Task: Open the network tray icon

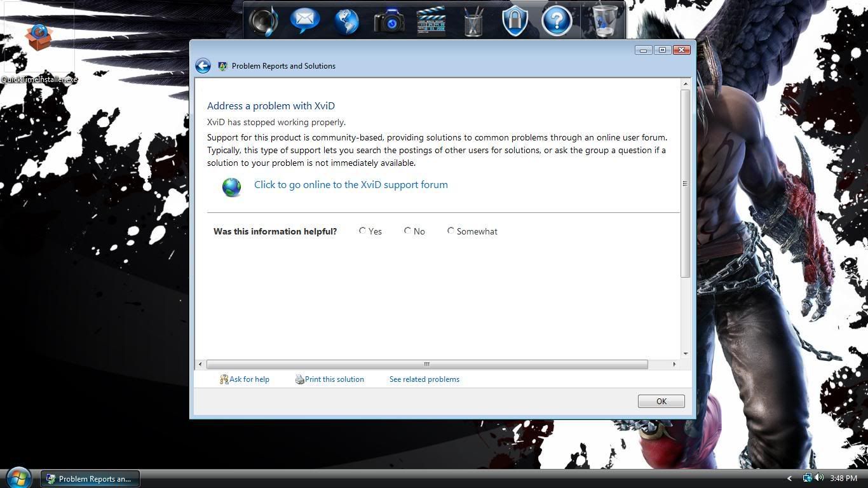Action: pos(807,478)
